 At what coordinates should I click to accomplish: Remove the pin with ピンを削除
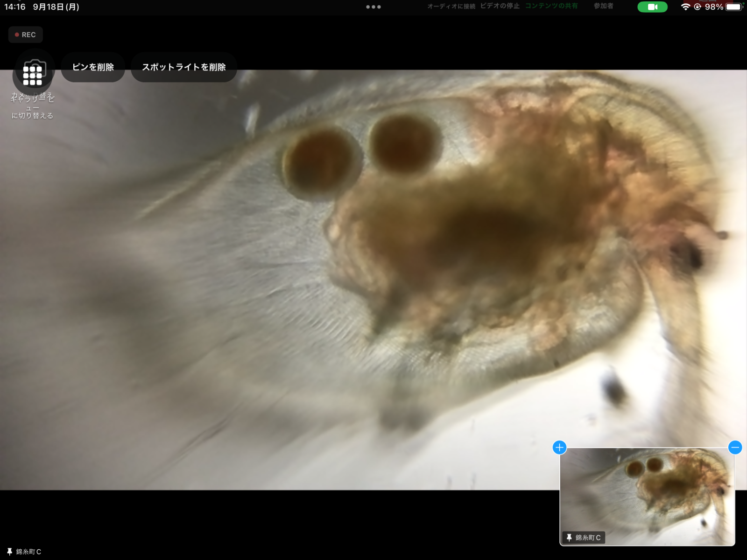[93, 67]
